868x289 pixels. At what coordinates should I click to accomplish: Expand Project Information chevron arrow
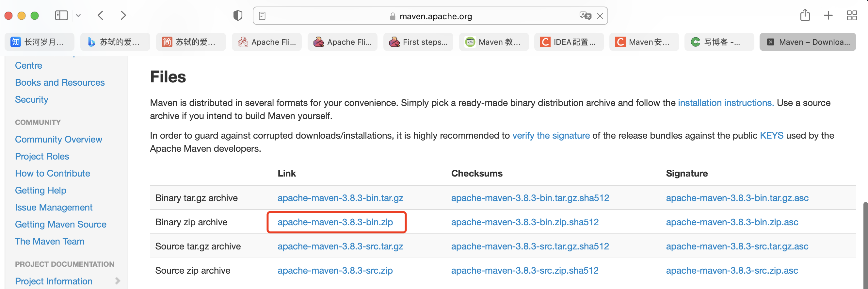[x=117, y=281]
